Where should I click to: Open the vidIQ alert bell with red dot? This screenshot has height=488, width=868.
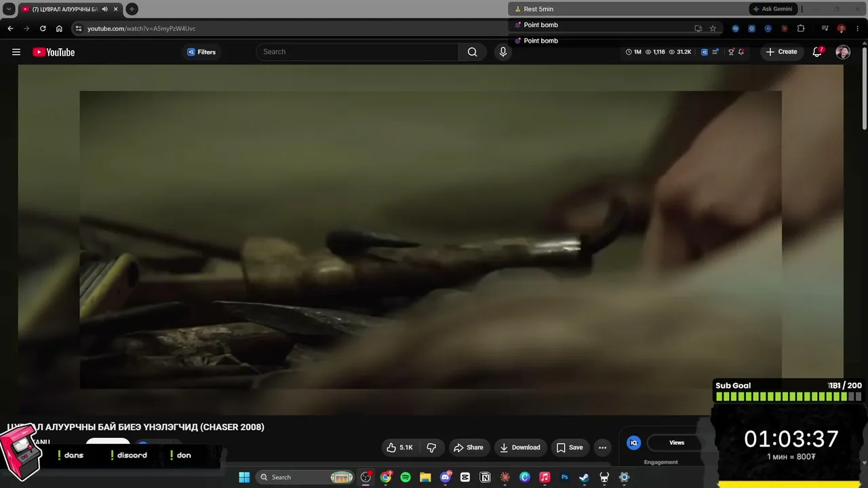pyautogui.click(x=741, y=52)
